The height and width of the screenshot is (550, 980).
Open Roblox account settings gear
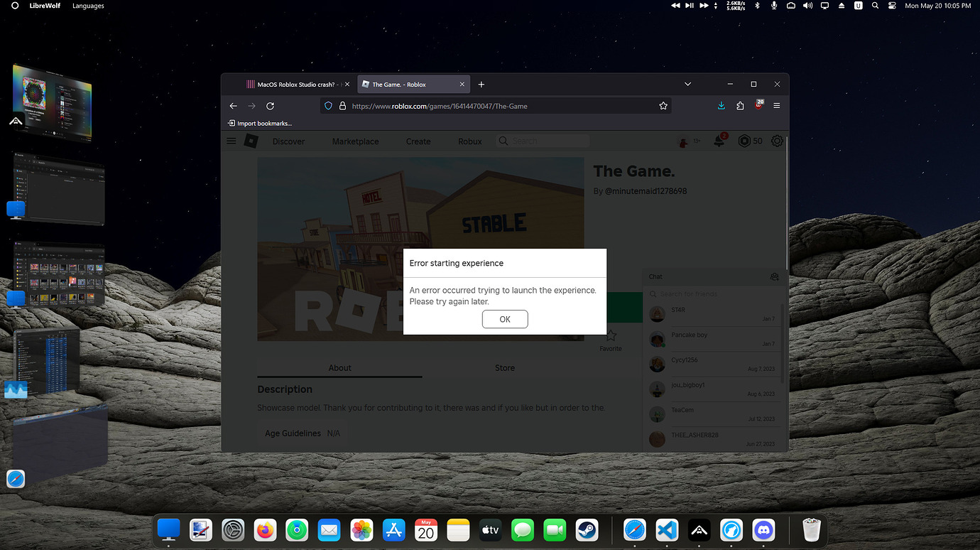pos(777,141)
